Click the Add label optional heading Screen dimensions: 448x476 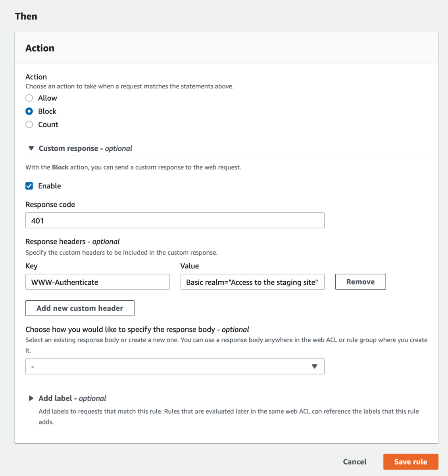coord(72,398)
